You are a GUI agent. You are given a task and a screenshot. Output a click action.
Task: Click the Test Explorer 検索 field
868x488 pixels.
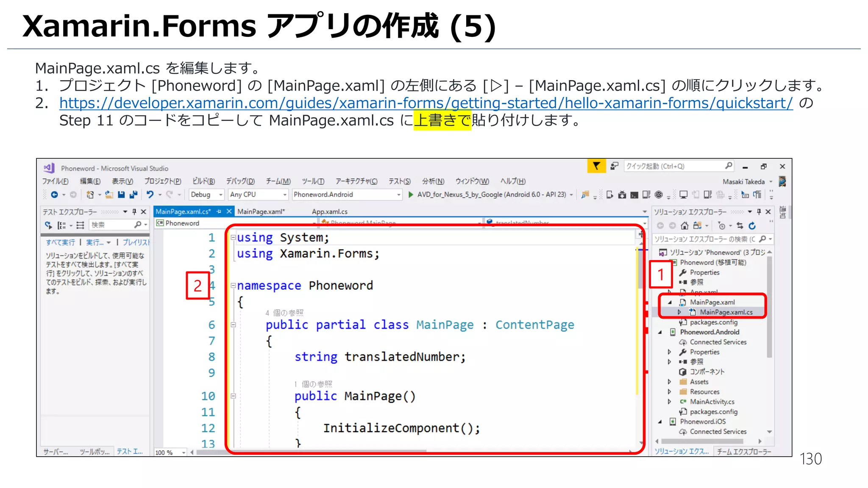[x=119, y=225]
